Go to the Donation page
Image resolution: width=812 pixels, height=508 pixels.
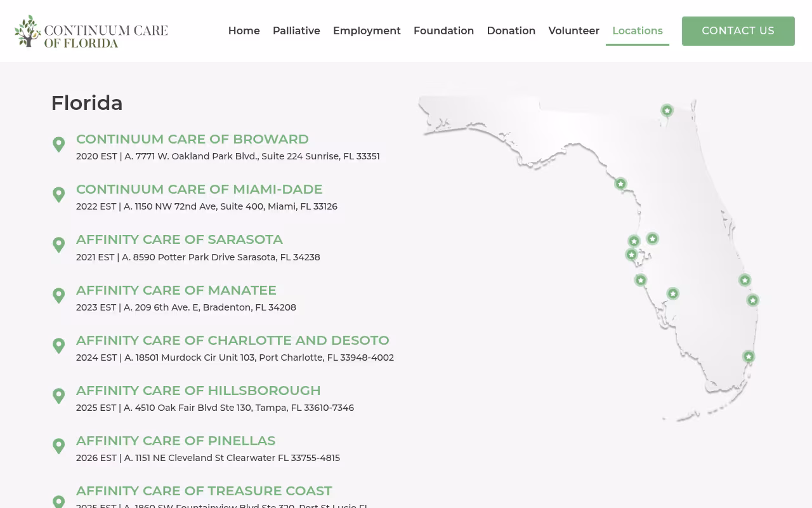pyautogui.click(x=511, y=30)
